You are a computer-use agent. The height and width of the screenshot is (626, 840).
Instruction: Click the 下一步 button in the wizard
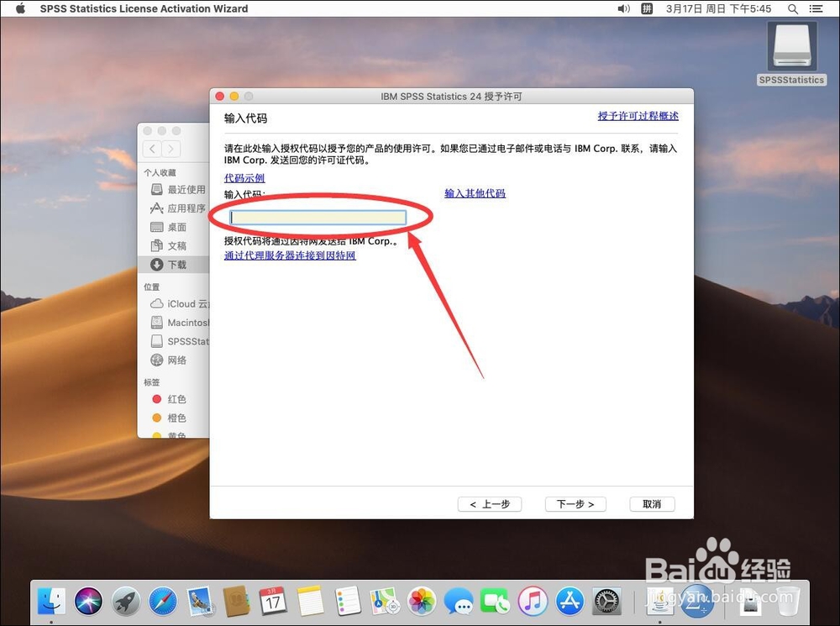[575, 504]
